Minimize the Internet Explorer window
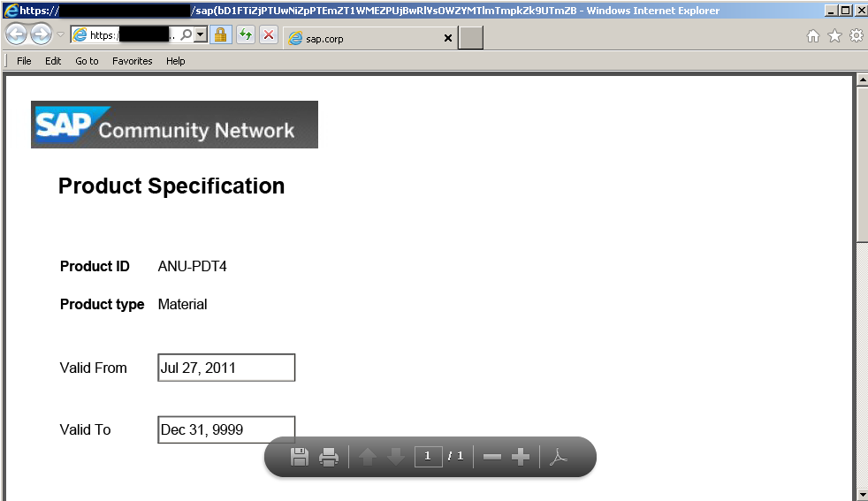The height and width of the screenshot is (501, 868). [x=830, y=11]
